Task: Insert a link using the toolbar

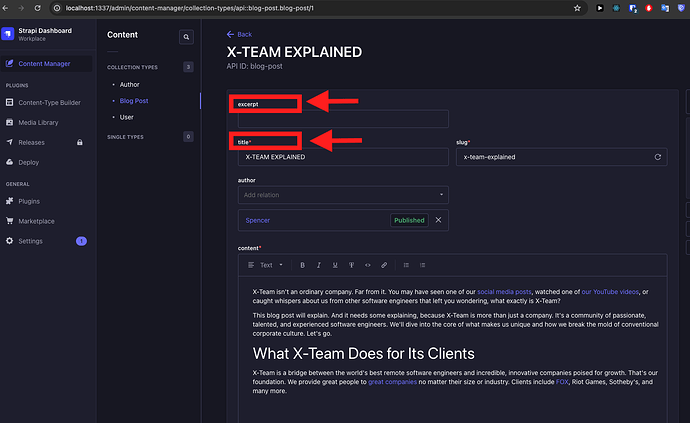Action: 383,265
